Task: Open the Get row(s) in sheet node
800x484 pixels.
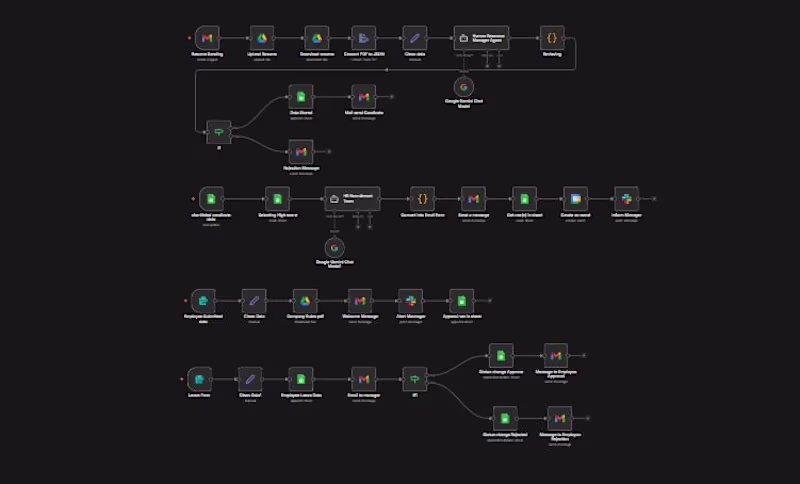Action: 524,199
